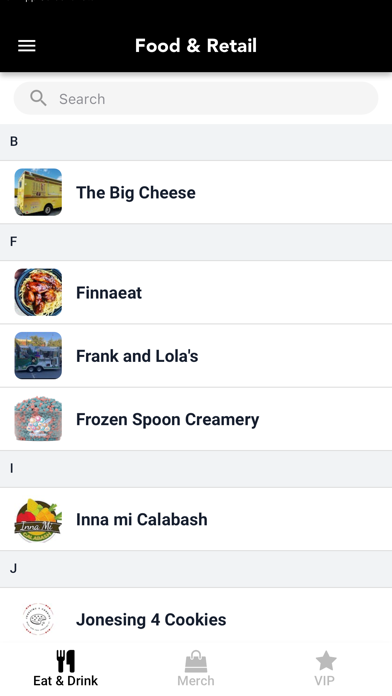
Task: Tap the Merch shopping bag icon
Action: pos(196,661)
